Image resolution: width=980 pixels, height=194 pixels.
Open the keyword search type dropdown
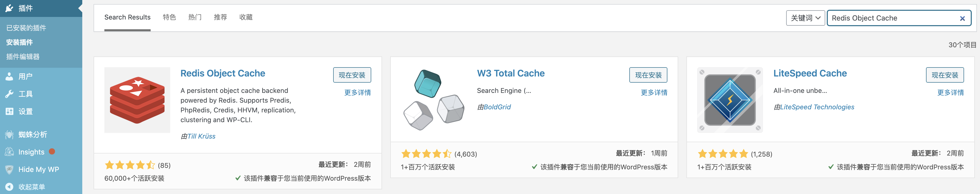pyautogui.click(x=805, y=18)
